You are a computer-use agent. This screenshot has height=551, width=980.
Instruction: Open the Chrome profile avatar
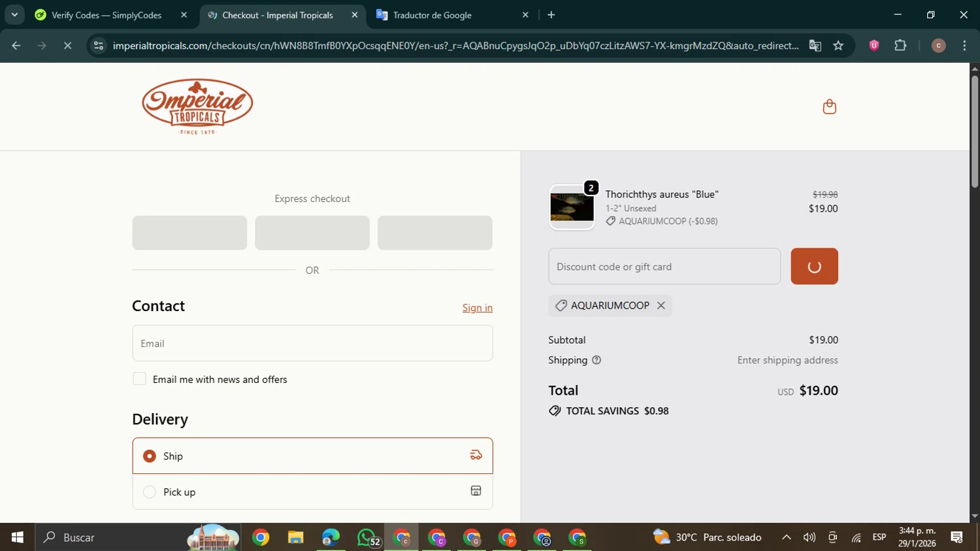[x=938, y=46]
